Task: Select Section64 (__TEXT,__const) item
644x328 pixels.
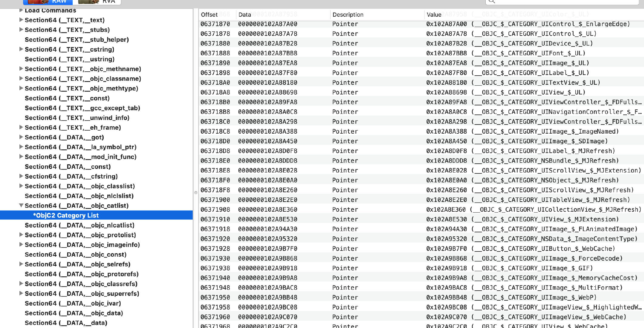Action: [x=67, y=98]
